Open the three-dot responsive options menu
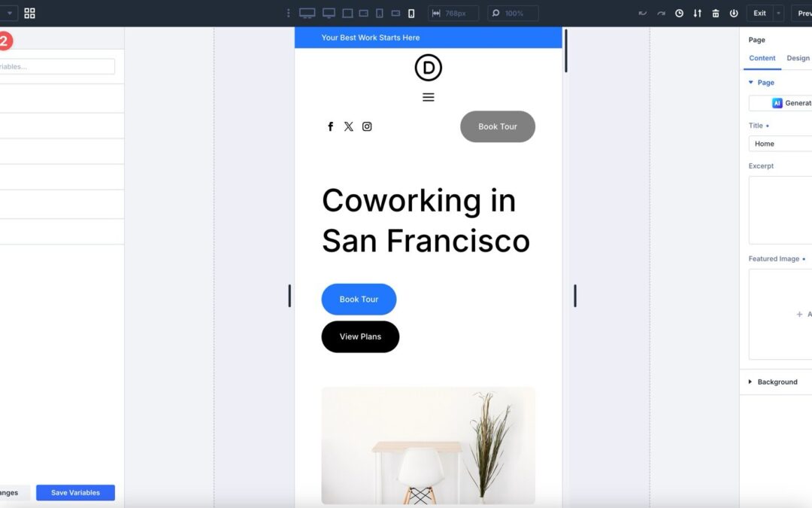Screen dimensions: 812x508 click(289, 13)
